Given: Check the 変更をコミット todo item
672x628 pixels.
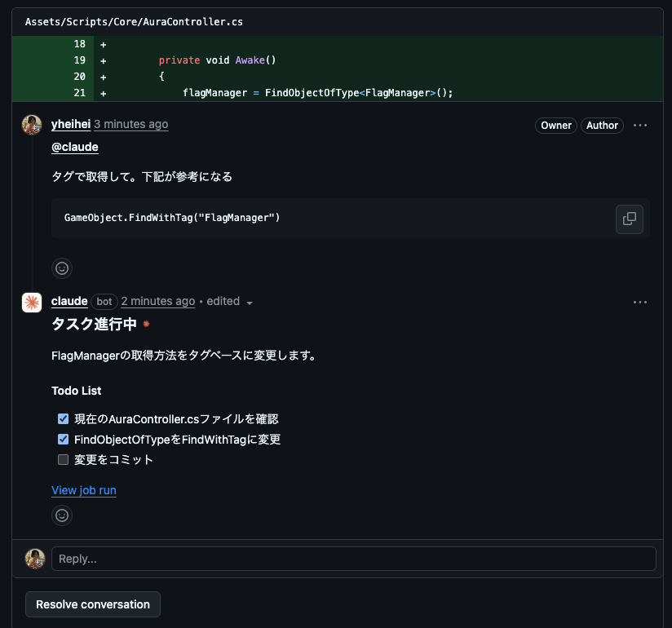Looking at the screenshot, I should click(63, 459).
